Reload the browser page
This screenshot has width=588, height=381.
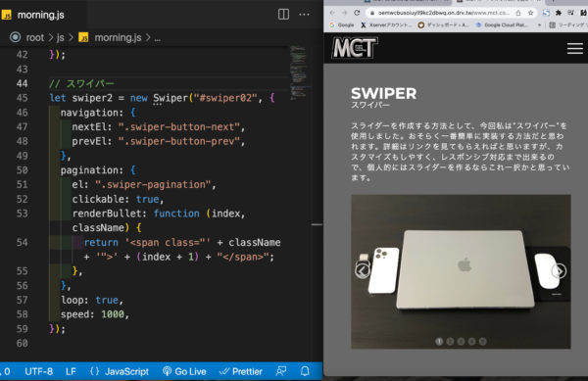pyautogui.click(x=357, y=13)
